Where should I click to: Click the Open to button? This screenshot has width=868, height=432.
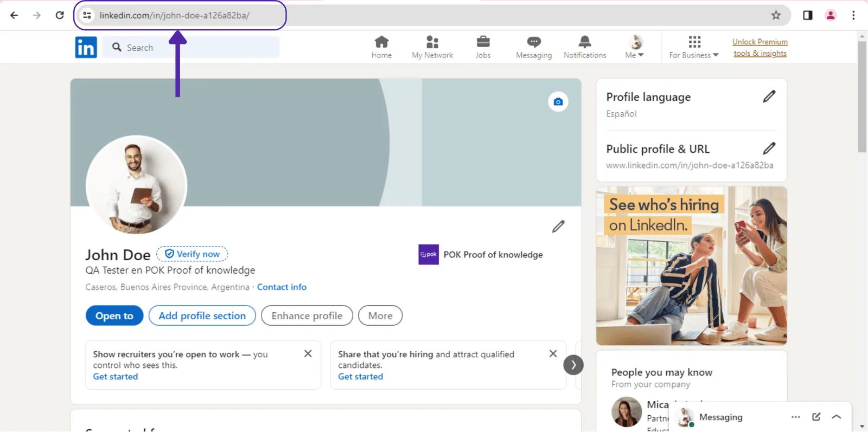[114, 315]
